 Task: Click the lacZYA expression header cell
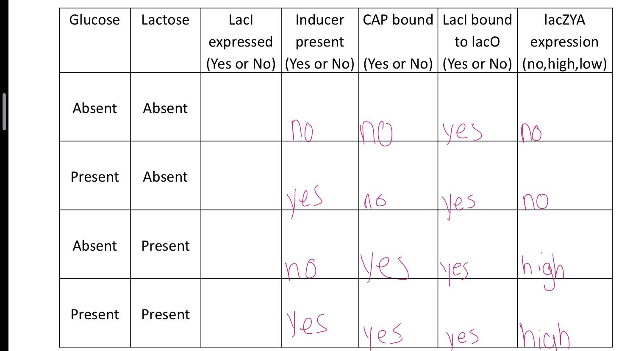pyautogui.click(x=565, y=40)
